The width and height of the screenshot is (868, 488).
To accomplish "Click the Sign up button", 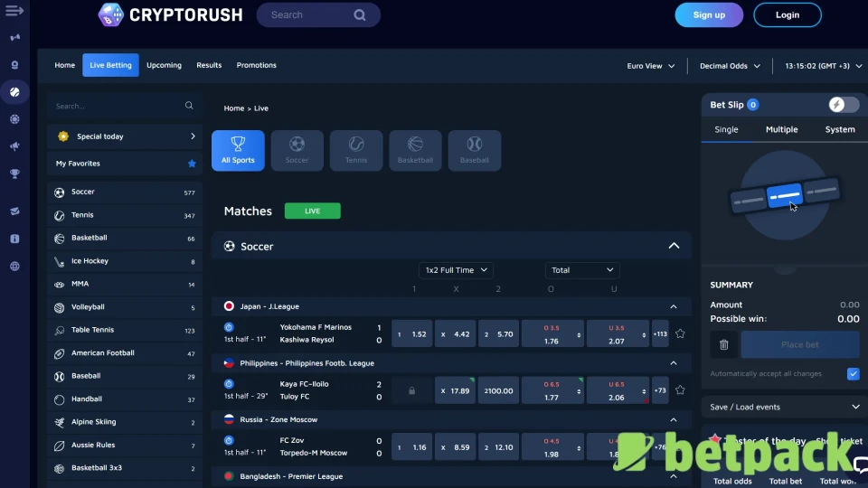I will (x=709, y=15).
